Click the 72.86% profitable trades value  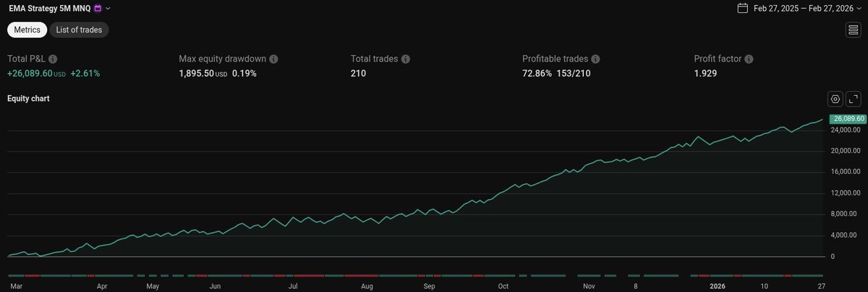tap(537, 74)
